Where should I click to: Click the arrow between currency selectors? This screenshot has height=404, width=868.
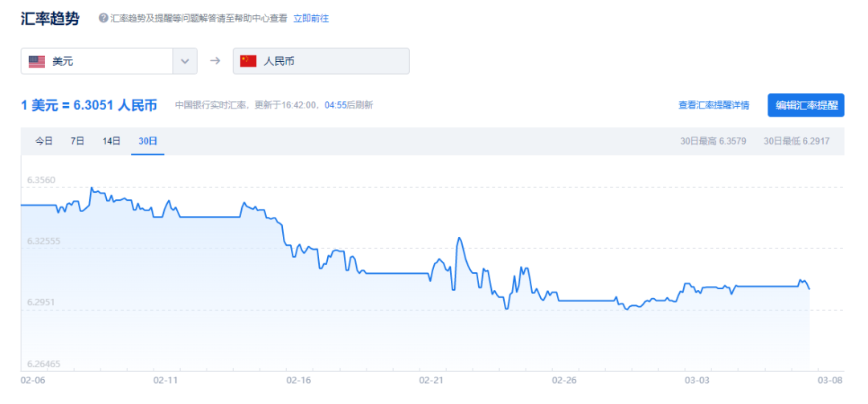(215, 61)
